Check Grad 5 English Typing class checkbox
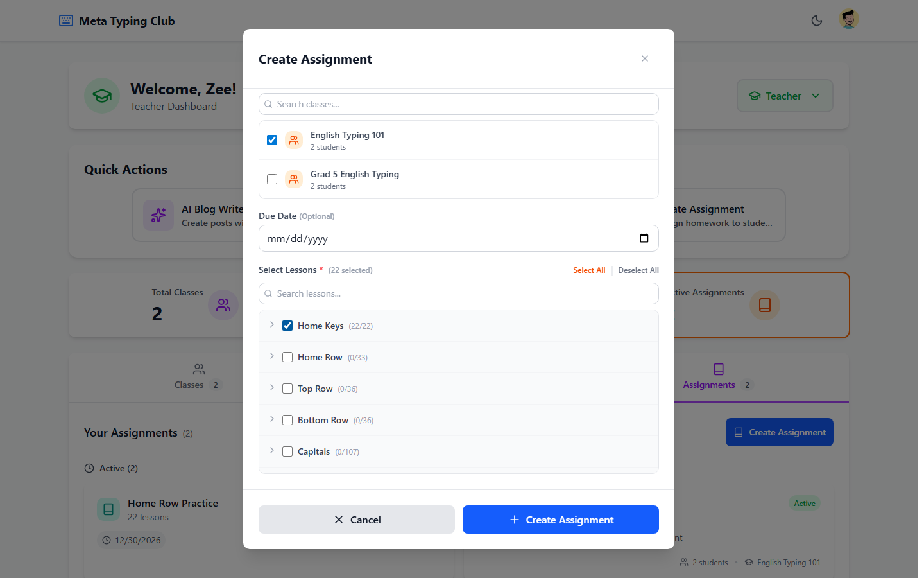The width and height of the screenshot is (924, 578). click(272, 179)
